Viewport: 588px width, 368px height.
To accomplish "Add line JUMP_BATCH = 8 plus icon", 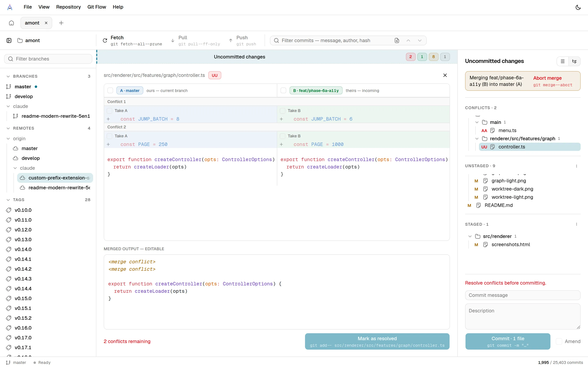I will [108, 119].
